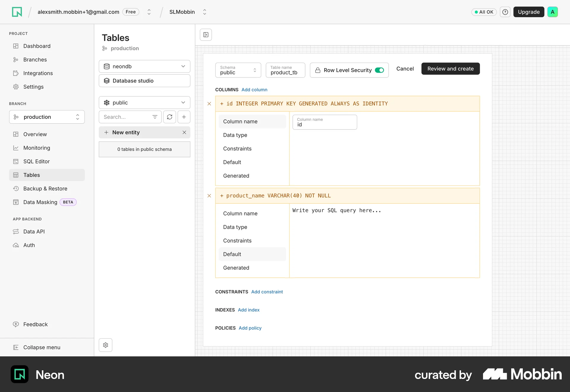
Task: Click Review and create button
Action: pyautogui.click(x=450, y=69)
